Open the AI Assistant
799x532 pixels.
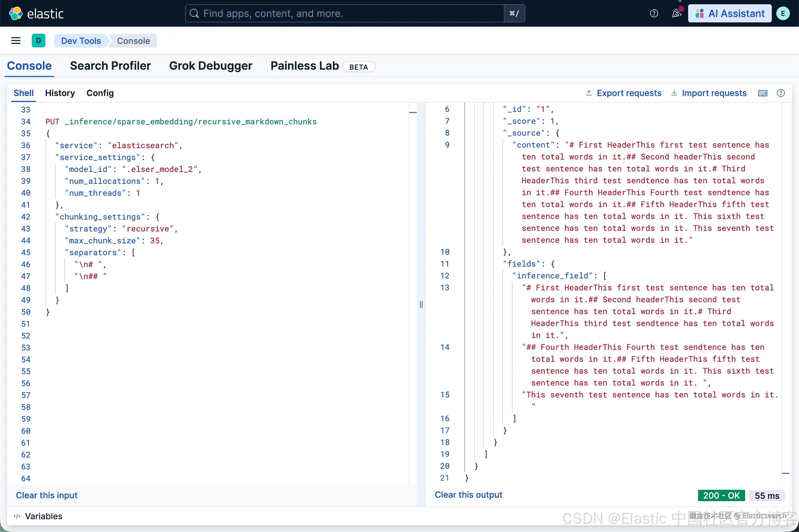730,14
